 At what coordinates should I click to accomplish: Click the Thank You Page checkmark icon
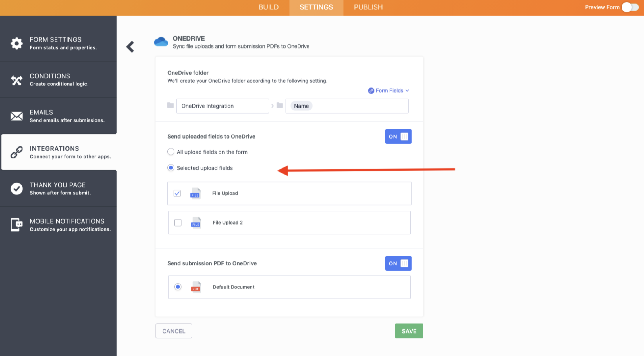(x=16, y=189)
